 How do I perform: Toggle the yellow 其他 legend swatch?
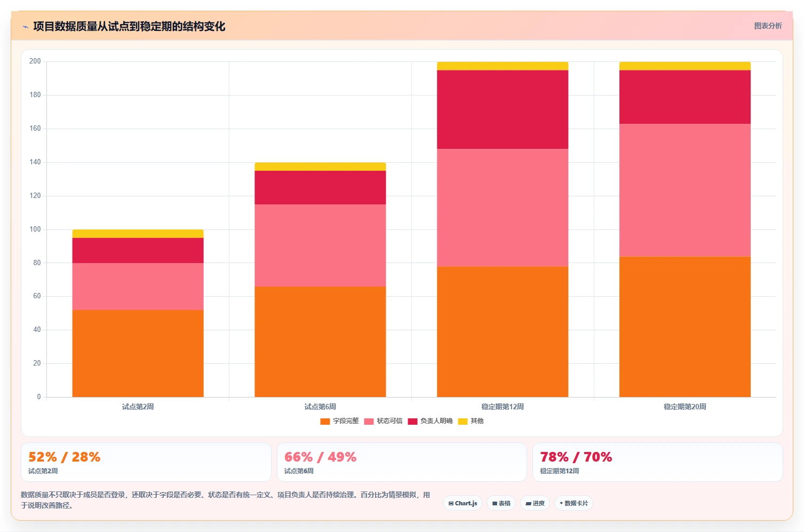coord(463,421)
